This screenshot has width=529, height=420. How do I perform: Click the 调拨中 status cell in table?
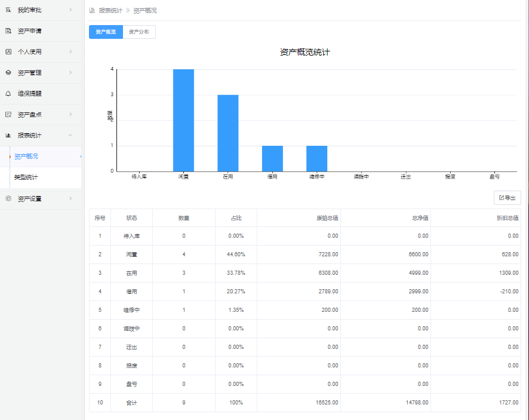131,329
